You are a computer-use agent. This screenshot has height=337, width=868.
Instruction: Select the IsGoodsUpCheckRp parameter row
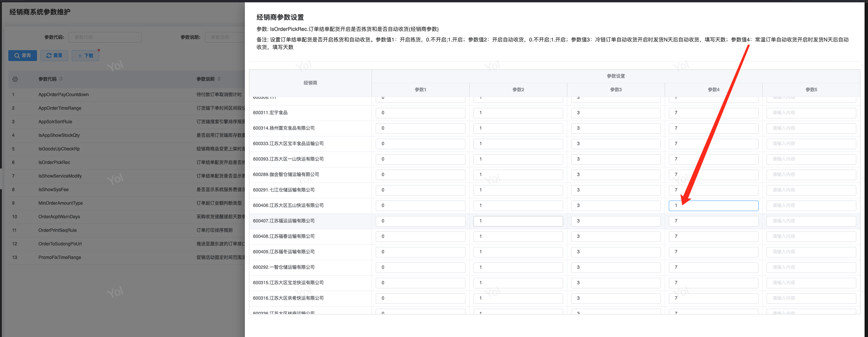(127, 149)
